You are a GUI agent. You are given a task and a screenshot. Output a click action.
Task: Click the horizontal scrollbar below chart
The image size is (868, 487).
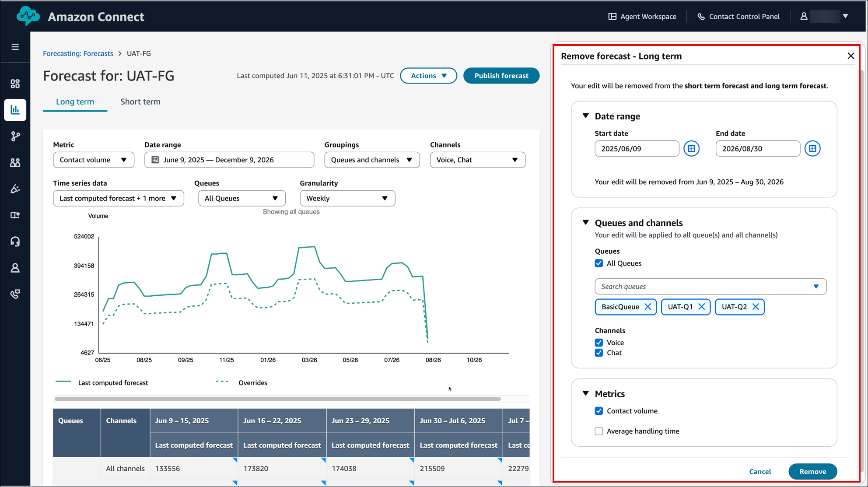pyautogui.click(x=277, y=399)
